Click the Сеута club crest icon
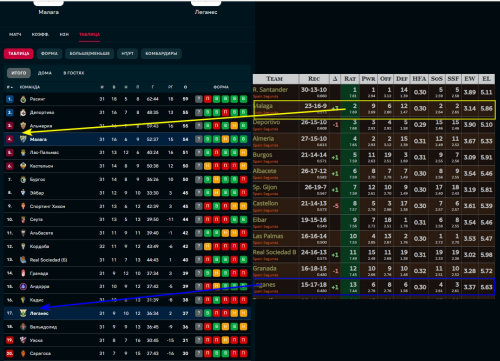 [23, 219]
